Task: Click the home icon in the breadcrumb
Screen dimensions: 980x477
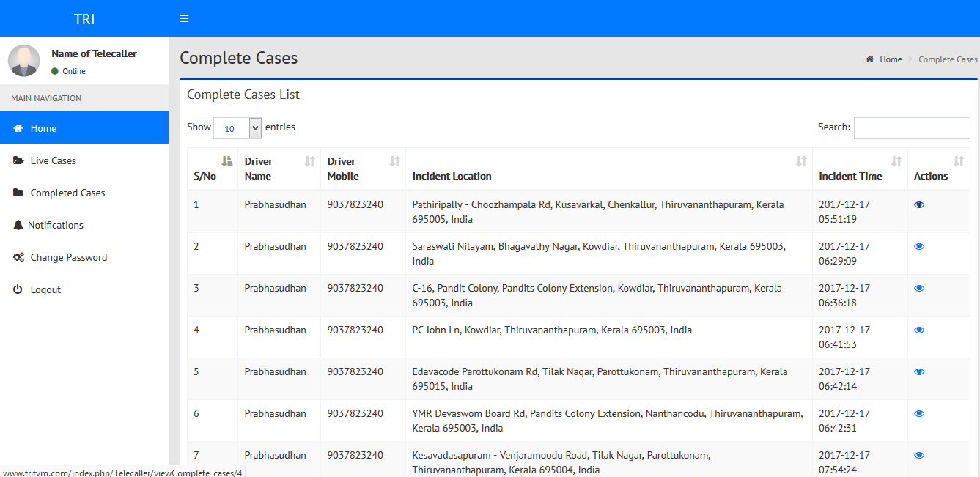Action: [870, 59]
